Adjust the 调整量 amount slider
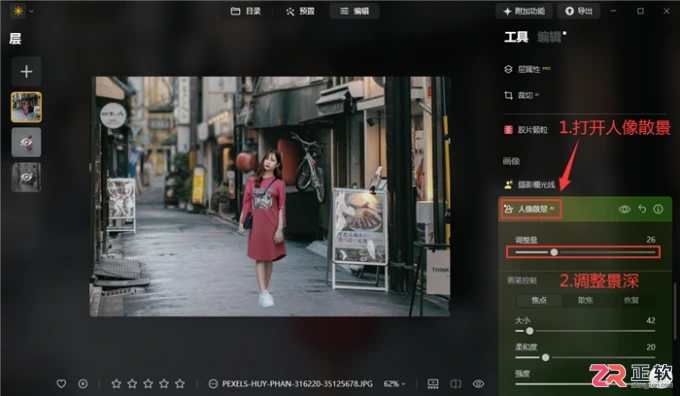This screenshot has width=680, height=396. tap(585, 252)
